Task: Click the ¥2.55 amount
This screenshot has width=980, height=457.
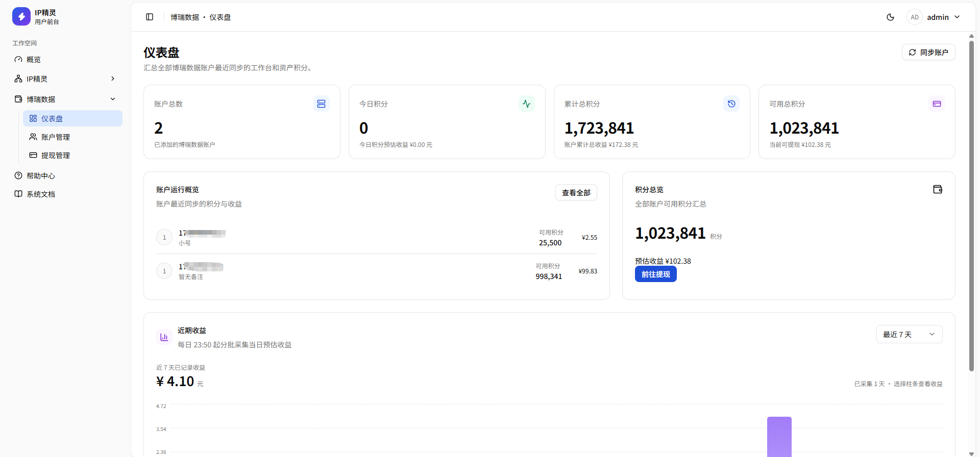Action: click(590, 238)
